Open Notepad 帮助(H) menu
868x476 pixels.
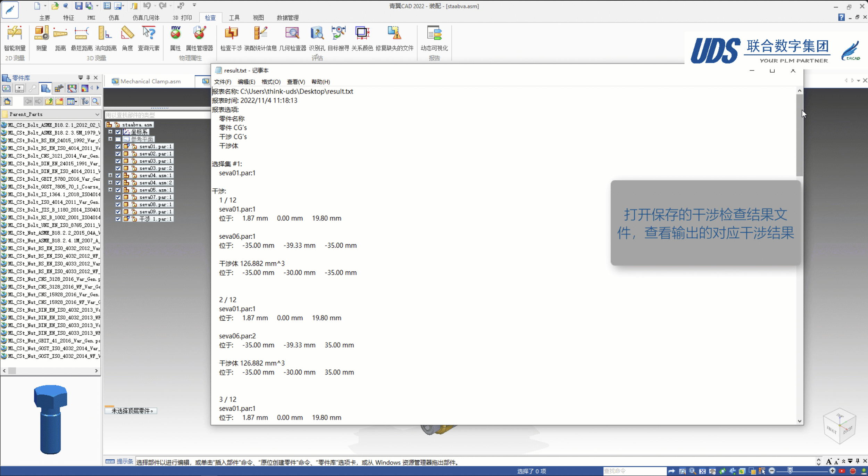[x=320, y=82]
